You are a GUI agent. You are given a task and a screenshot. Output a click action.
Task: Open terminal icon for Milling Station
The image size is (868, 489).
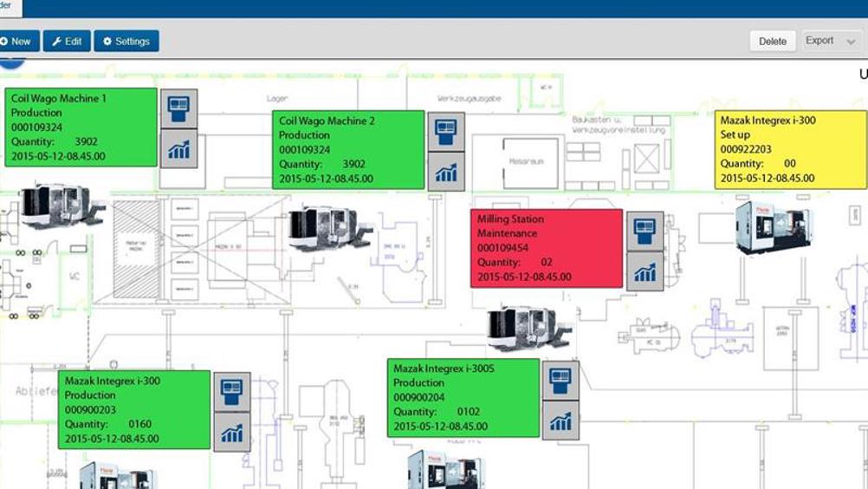tap(645, 231)
